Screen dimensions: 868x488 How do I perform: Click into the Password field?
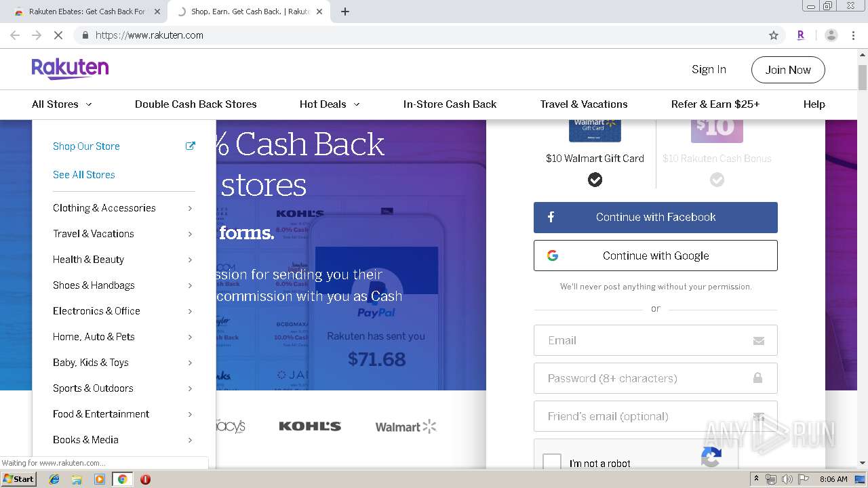click(x=656, y=378)
